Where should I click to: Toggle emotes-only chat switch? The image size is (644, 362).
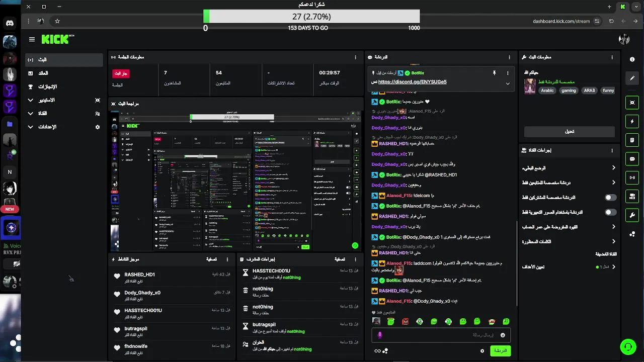click(x=610, y=212)
